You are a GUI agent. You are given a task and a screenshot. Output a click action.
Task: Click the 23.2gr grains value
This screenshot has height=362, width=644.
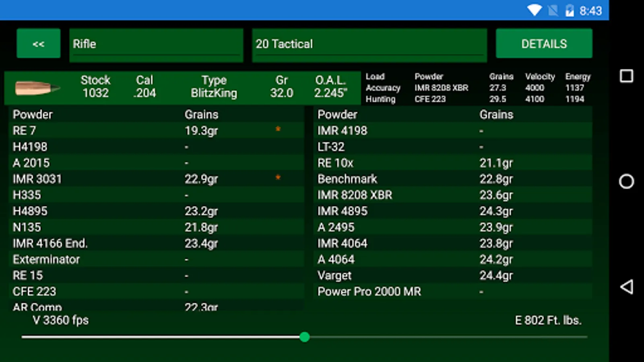(x=201, y=211)
